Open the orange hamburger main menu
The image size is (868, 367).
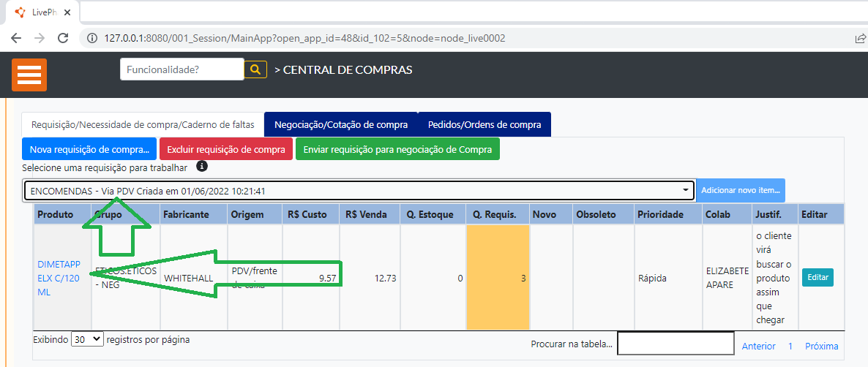[29, 75]
